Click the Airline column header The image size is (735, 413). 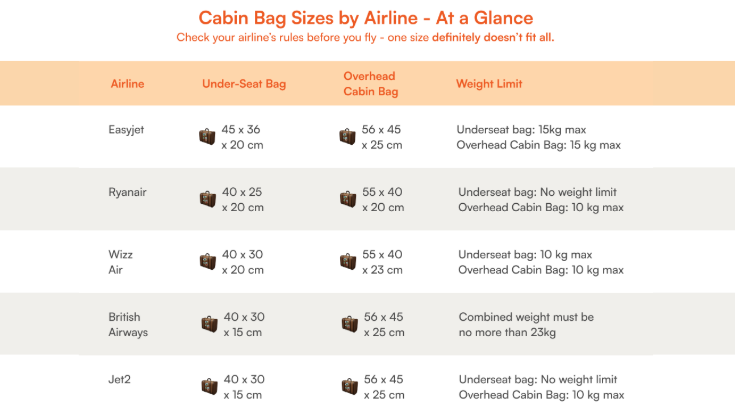pyautogui.click(x=127, y=84)
